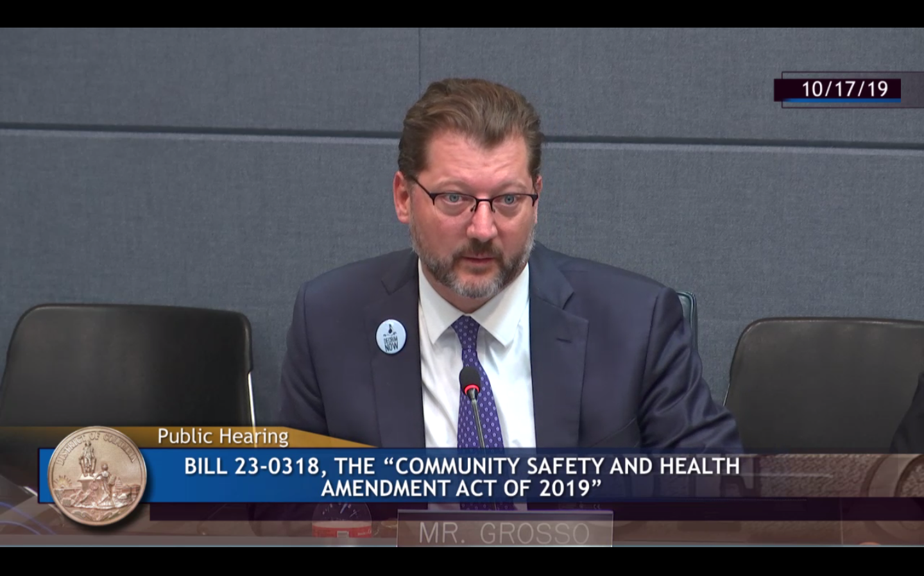Click the Decrim Now lapel pin
This screenshot has width=924, height=576.
(x=391, y=336)
